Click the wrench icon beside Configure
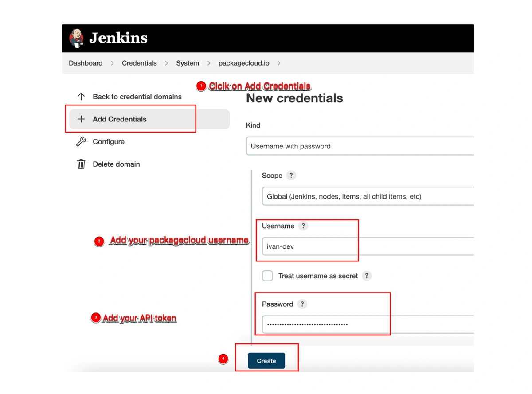This screenshot has width=532, height=394. pyautogui.click(x=81, y=142)
